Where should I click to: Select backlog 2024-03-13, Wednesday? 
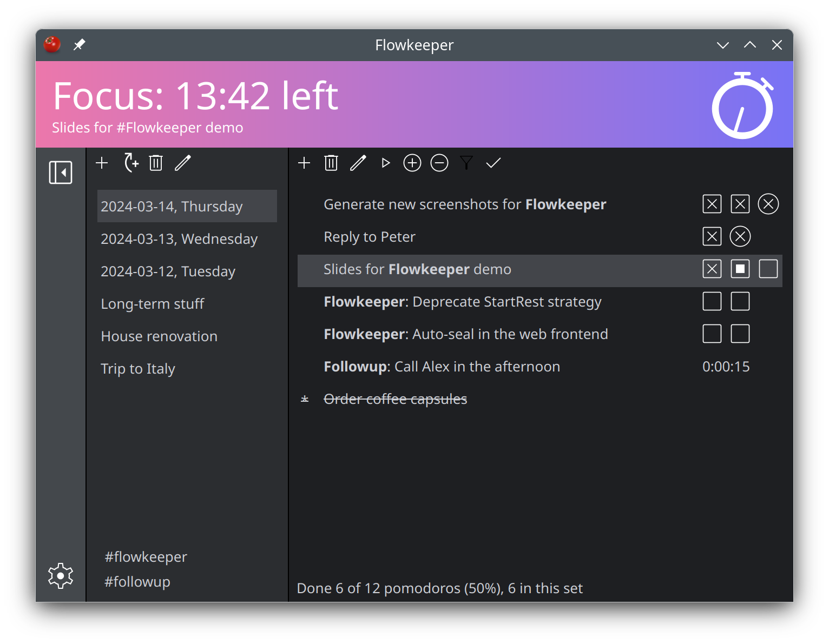[x=187, y=238]
